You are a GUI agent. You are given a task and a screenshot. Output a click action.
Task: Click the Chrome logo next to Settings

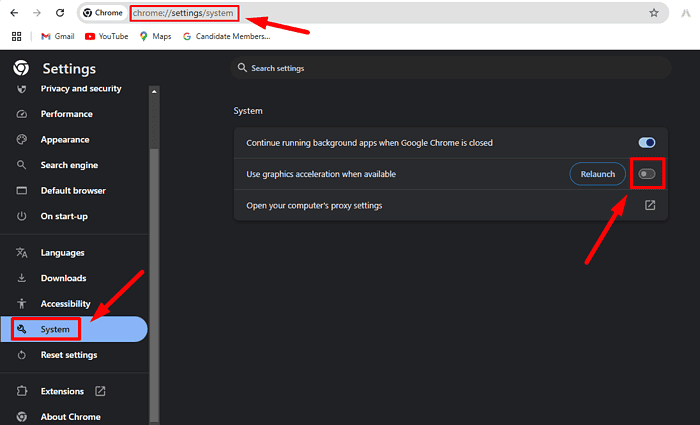(x=21, y=68)
